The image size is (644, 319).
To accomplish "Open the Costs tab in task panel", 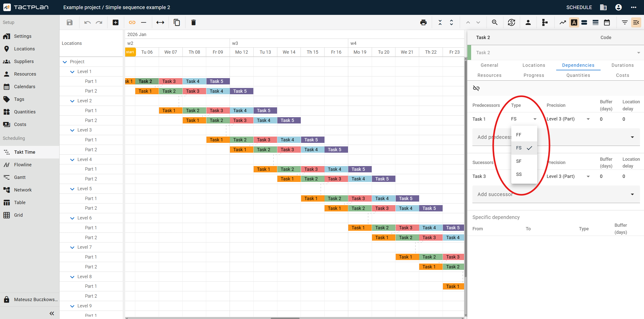I will coord(623,75).
